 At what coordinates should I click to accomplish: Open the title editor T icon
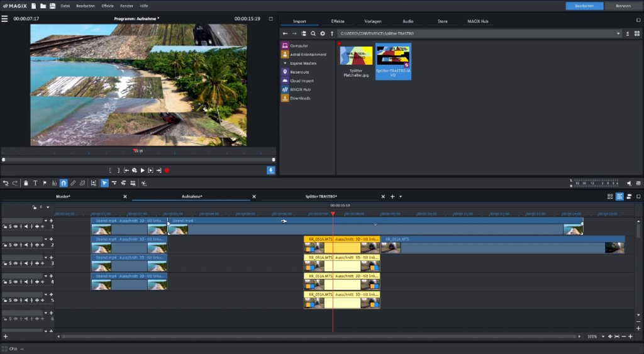(x=35, y=183)
